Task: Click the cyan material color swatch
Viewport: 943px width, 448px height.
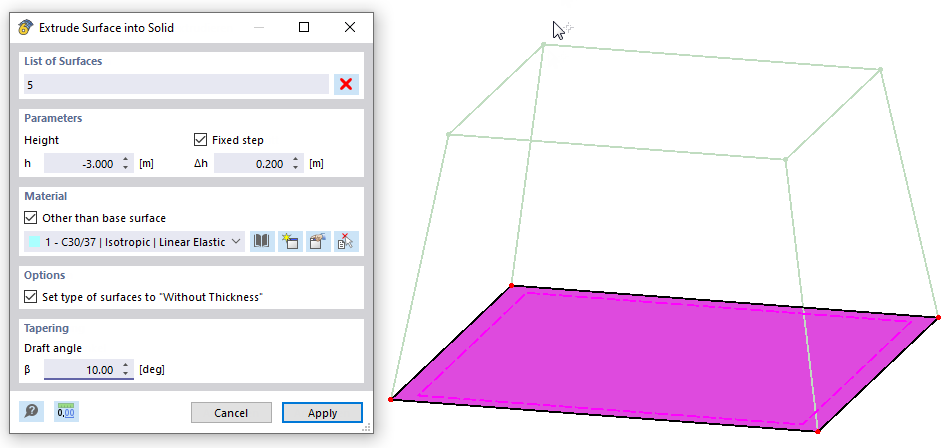Action: click(35, 242)
